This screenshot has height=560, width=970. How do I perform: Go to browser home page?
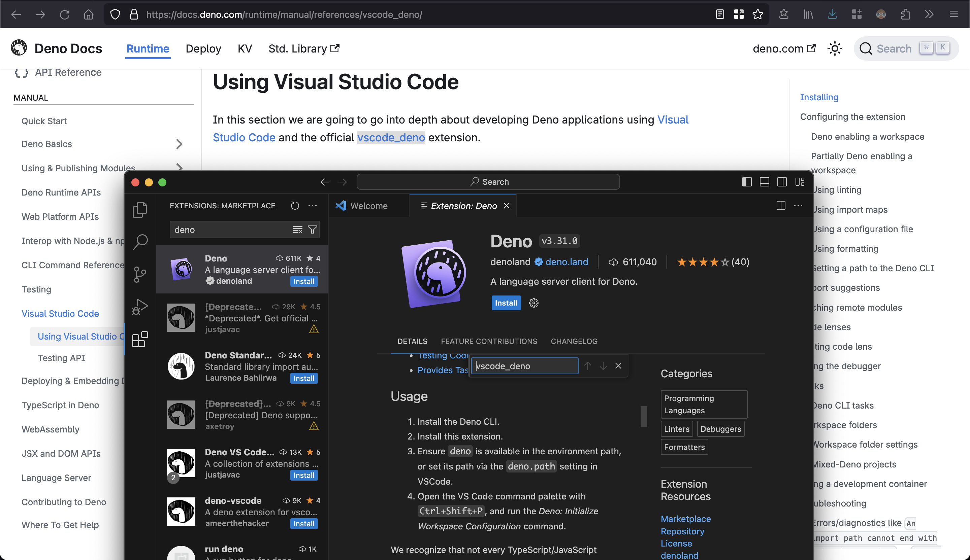pyautogui.click(x=89, y=14)
